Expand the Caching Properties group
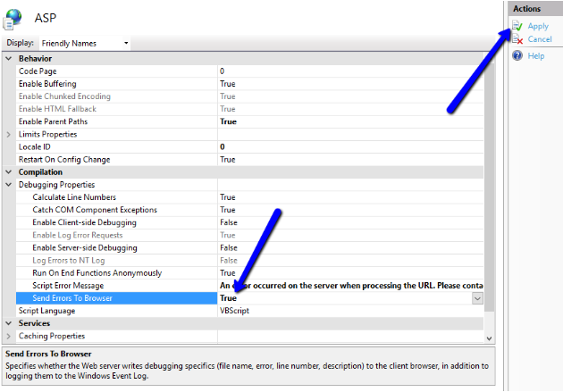This screenshot has width=563, height=392. 9,337
